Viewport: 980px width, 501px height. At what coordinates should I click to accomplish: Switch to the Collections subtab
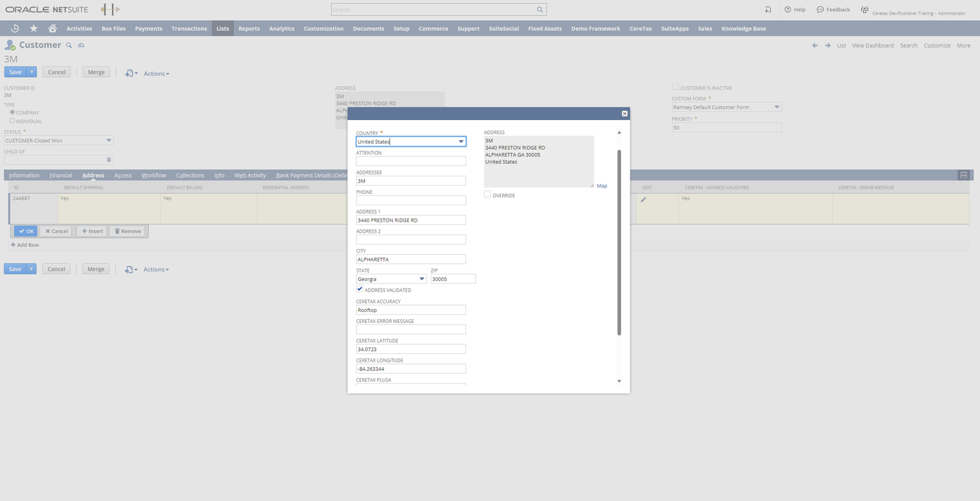190,175
